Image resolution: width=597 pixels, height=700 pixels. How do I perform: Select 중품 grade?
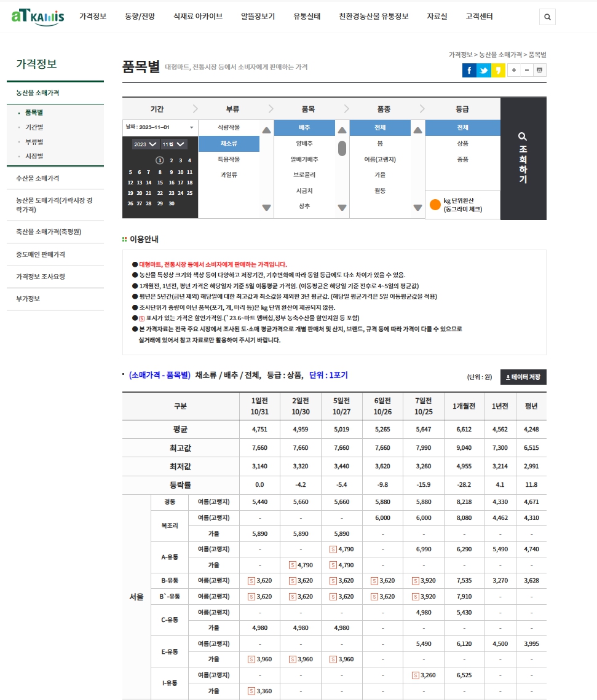(x=462, y=159)
